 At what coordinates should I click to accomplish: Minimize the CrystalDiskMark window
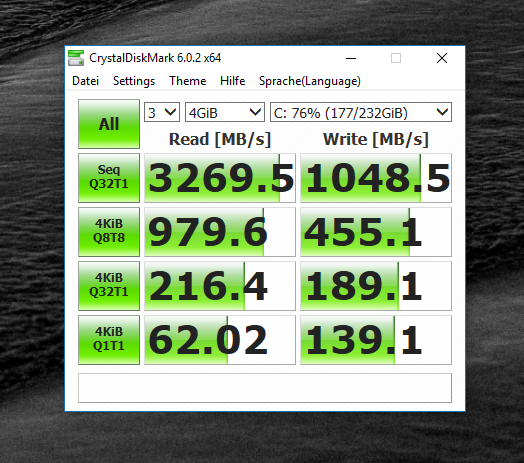point(351,59)
